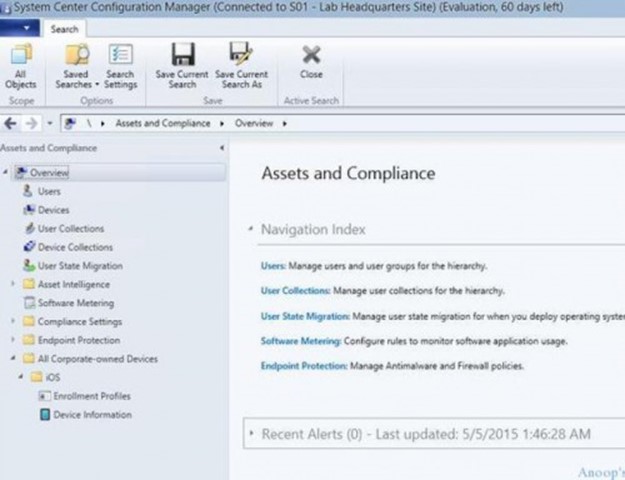Image resolution: width=625 pixels, height=480 pixels.
Task: Collapse the Navigation Index section
Action: pos(251,229)
